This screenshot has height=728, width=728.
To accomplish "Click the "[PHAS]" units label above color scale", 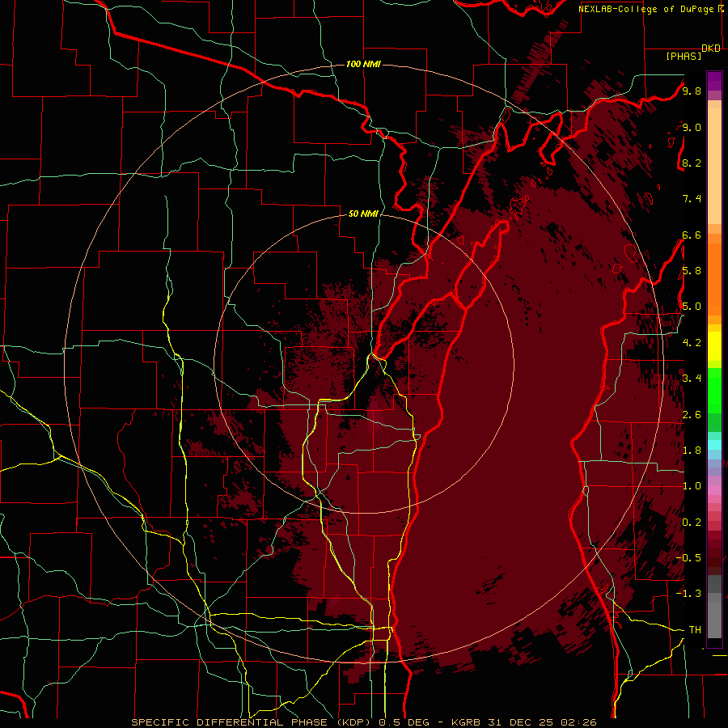I will [x=684, y=57].
